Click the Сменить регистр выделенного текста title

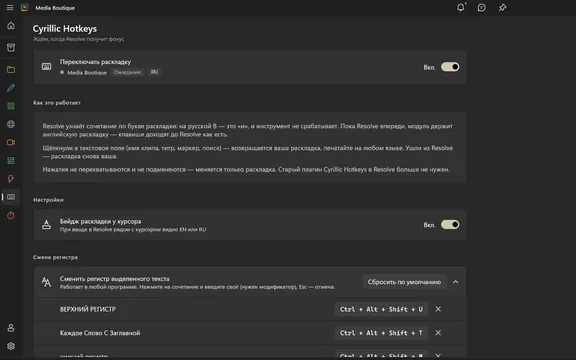pyautogui.click(x=115, y=279)
